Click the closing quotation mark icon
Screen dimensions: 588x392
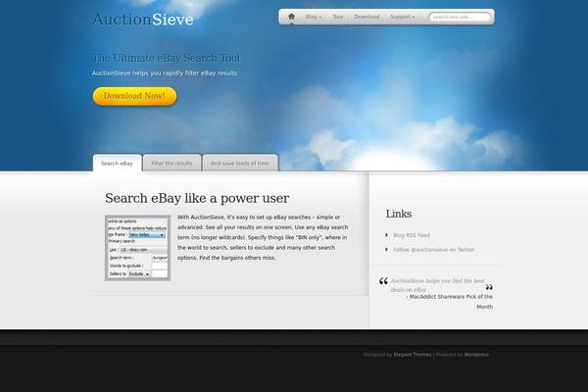[489, 287]
